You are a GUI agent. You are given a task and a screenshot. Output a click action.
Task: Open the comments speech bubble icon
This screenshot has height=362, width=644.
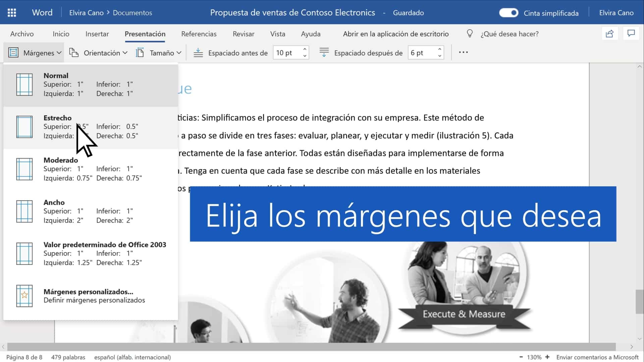631,34
